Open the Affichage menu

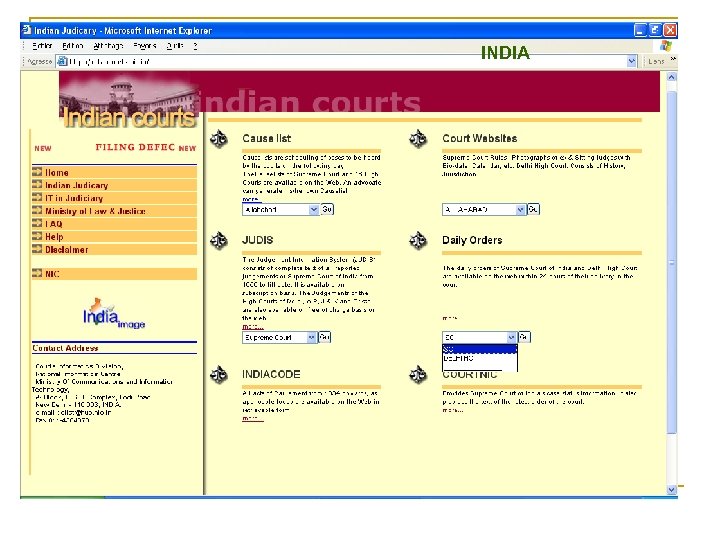pyautogui.click(x=108, y=46)
